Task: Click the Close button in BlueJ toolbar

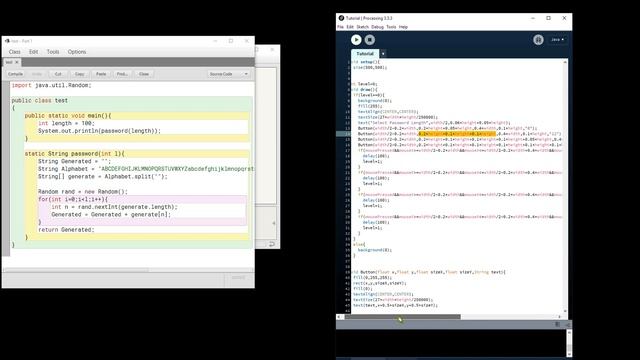Action: click(144, 74)
